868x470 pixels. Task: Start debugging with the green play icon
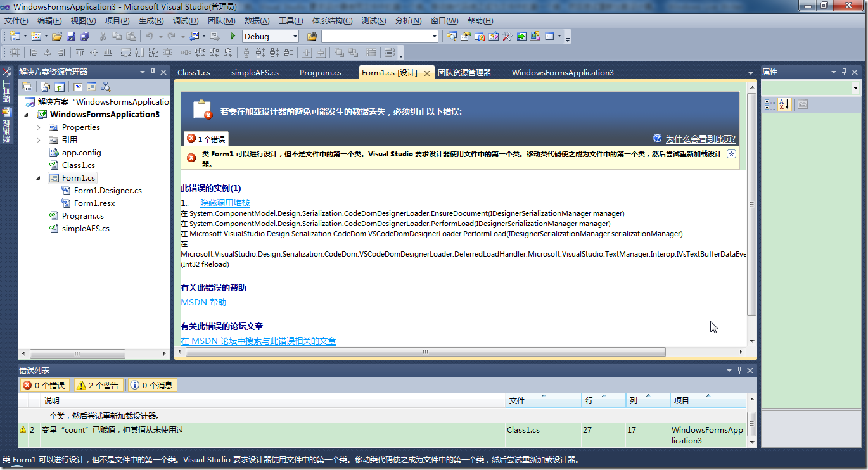point(233,36)
